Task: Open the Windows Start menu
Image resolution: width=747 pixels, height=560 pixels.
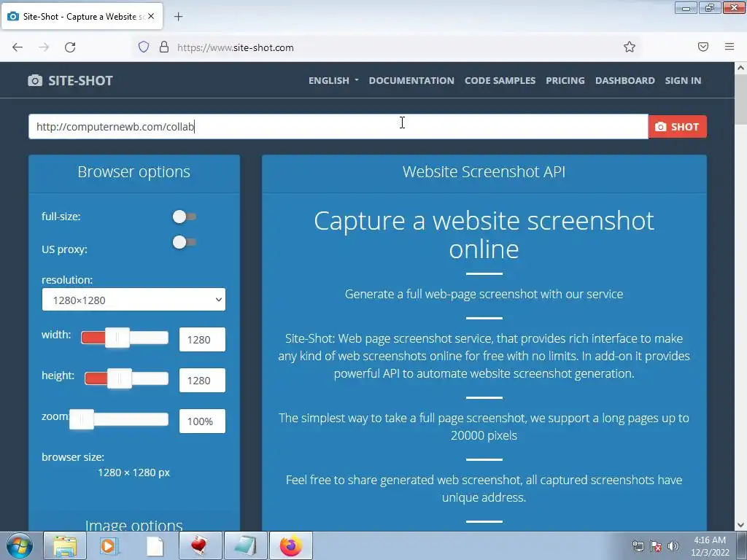Action: [x=20, y=545]
